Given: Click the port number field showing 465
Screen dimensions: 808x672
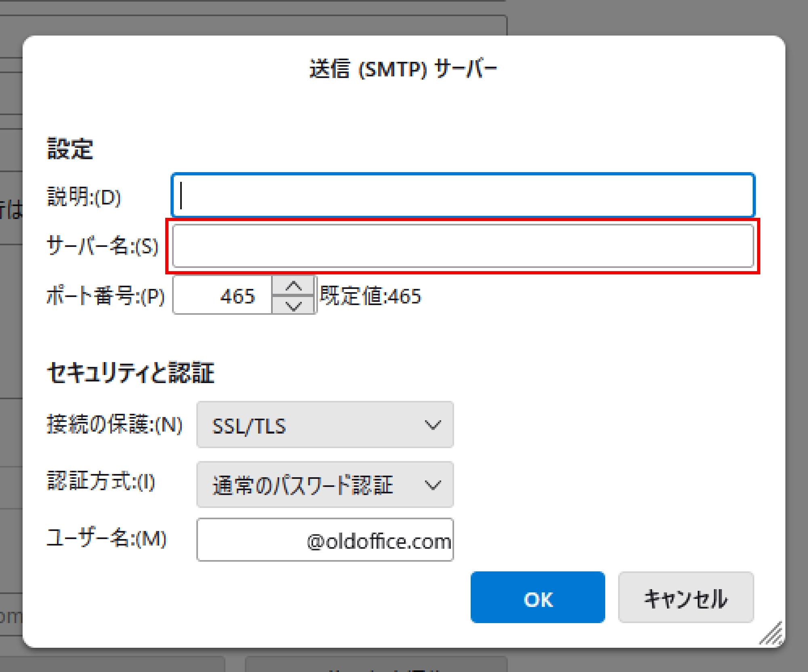Looking at the screenshot, I should (223, 295).
